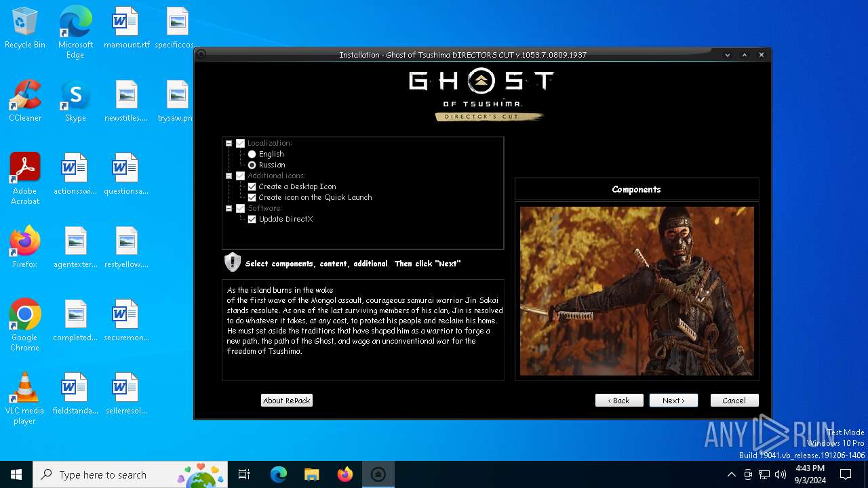Click the installer title bar left icon
The image size is (868, 488).
click(x=201, y=55)
